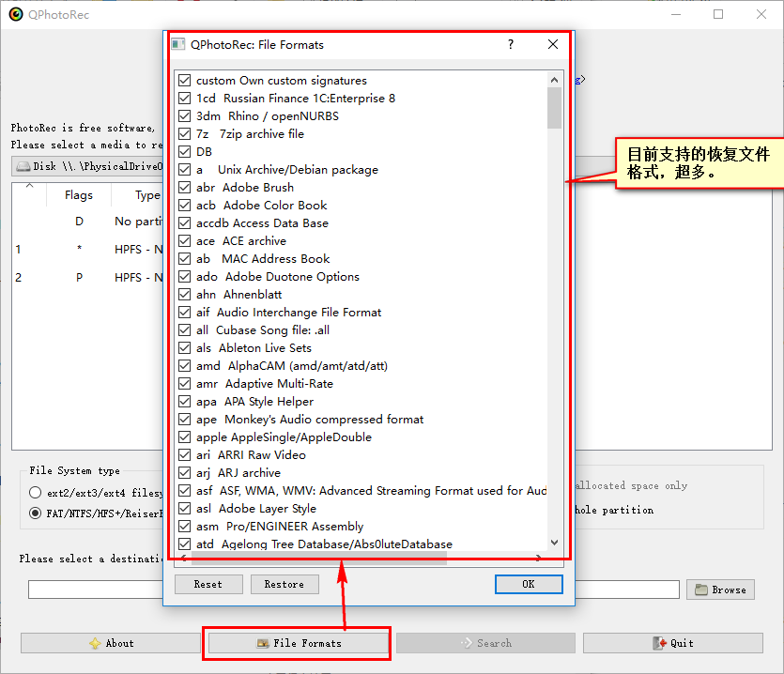This screenshot has width=784, height=674.
Task: Uncheck the abr Adobe Brush checkbox
Action: click(x=185, y=188)
